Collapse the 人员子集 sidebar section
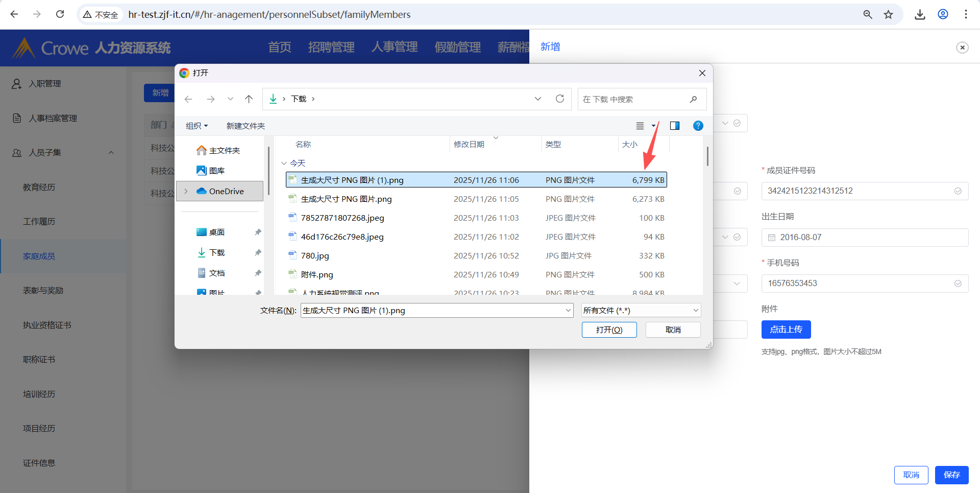Screen dimensions: 980x493 coord(111,152)
